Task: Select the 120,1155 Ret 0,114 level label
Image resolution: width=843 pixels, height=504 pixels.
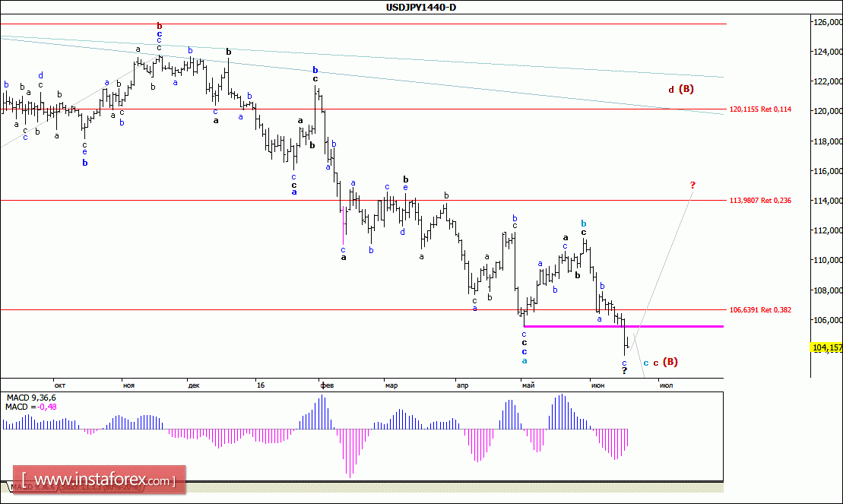Action: [x=760, y=109]
